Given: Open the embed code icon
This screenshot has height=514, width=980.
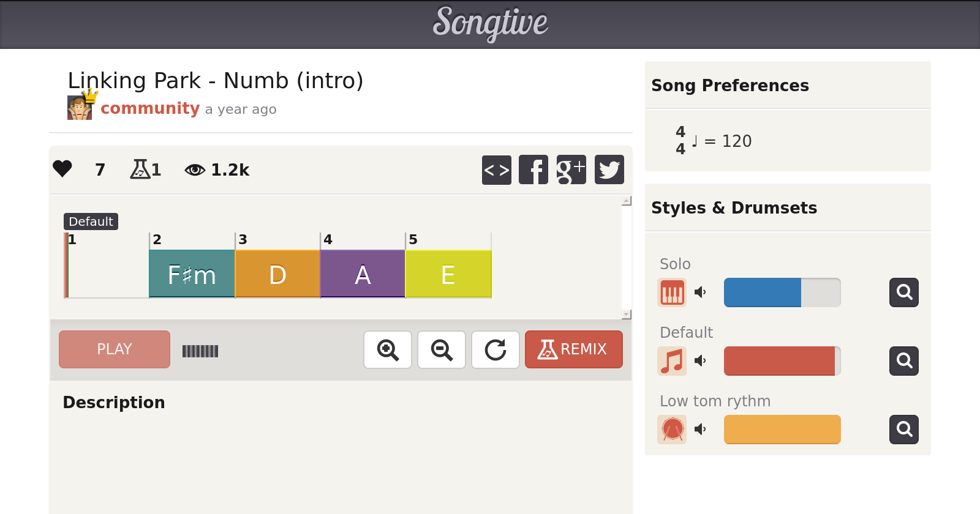Looking at the screenshot, I should click(496, 169).
